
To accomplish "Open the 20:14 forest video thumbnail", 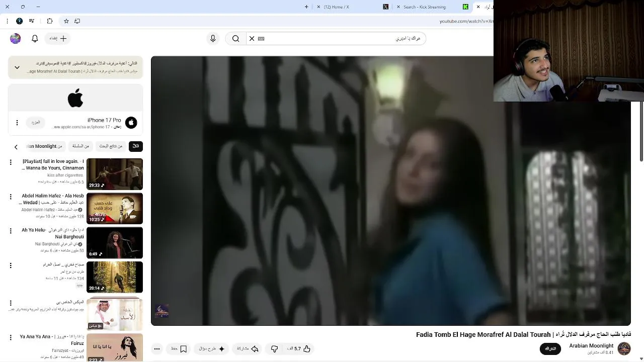I will click(x=115, y=277).
